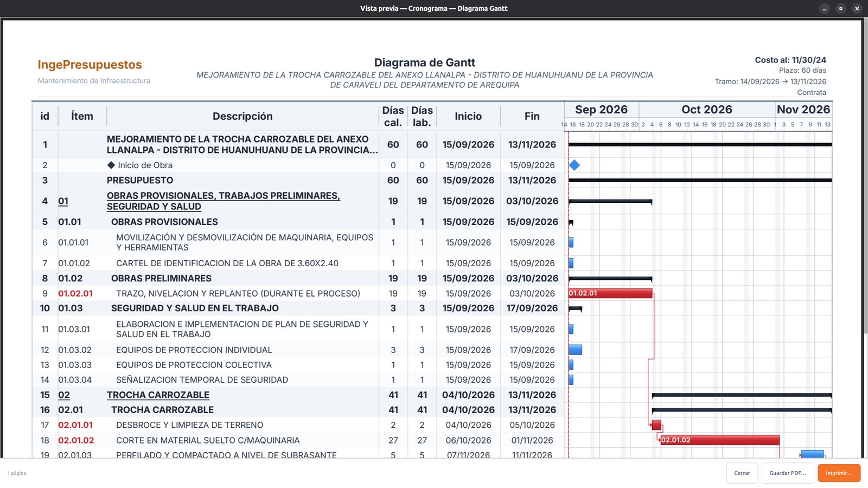
Task: Click the Plazo: 60 días text
Action: (x=802, y=70)
